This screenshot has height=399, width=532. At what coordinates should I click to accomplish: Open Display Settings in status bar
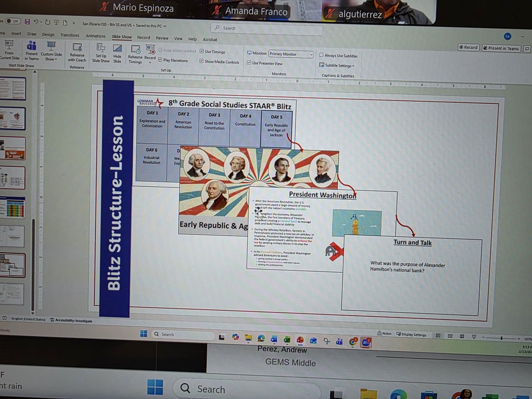tap(412, 335)
